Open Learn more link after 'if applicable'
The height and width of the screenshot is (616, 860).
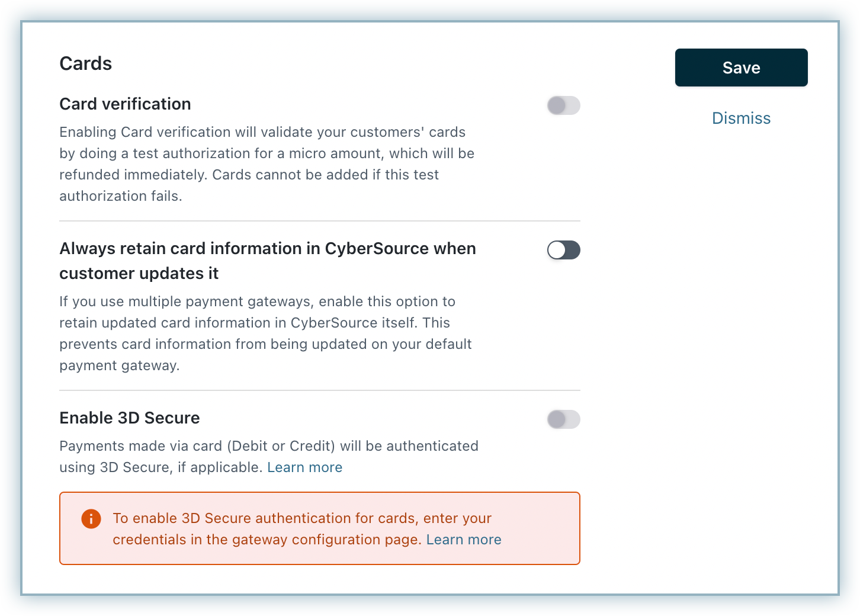click(x=304, y=467)
